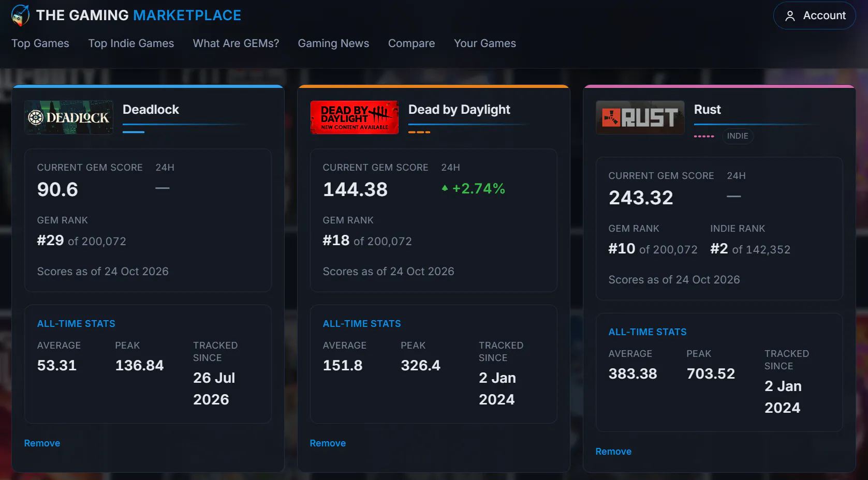Open the Dead by Daylight title
This screenshot has height=480, width=868.
point(459,110)
